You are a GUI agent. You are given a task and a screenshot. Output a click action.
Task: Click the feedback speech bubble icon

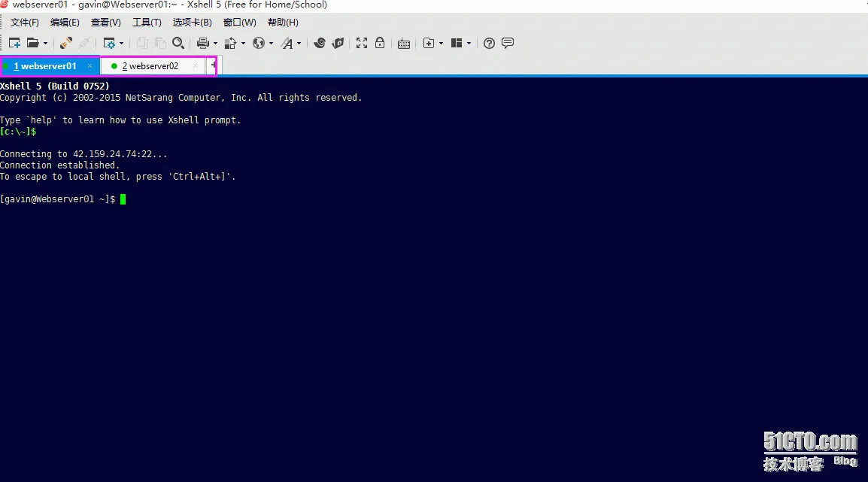508,43
